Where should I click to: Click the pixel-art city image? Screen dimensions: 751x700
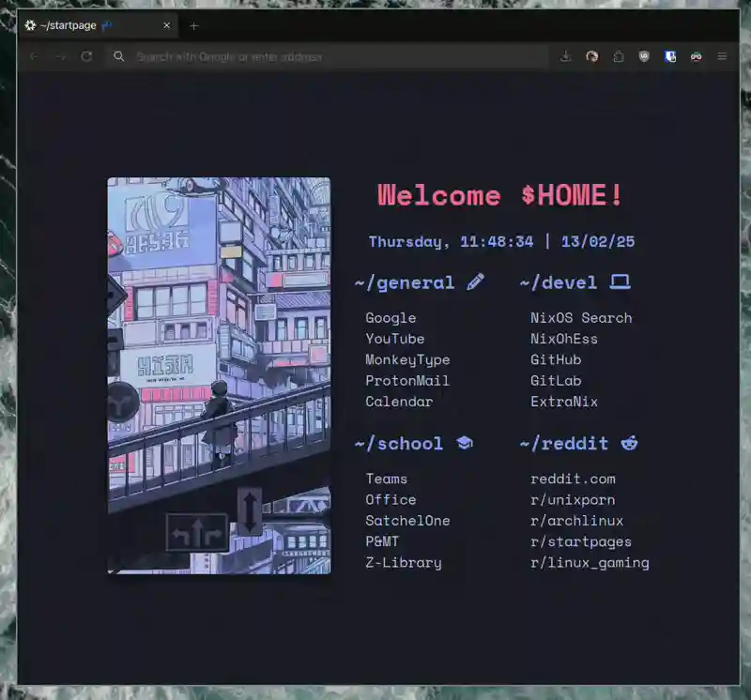pyautogui.click(x=219, y=375)
